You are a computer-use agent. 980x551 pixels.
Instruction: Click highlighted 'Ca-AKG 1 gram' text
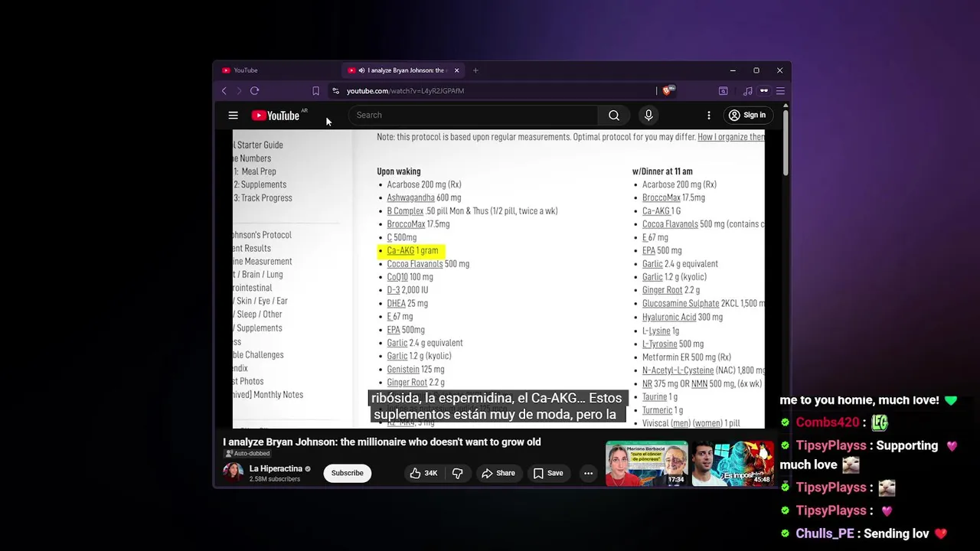click(413, 250)
